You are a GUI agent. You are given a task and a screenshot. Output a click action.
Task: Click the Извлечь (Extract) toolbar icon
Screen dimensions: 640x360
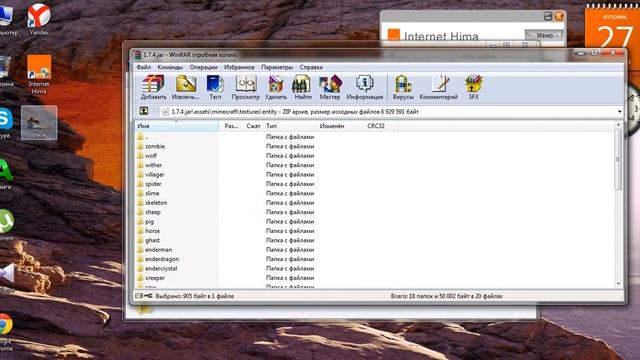[186, 87]
